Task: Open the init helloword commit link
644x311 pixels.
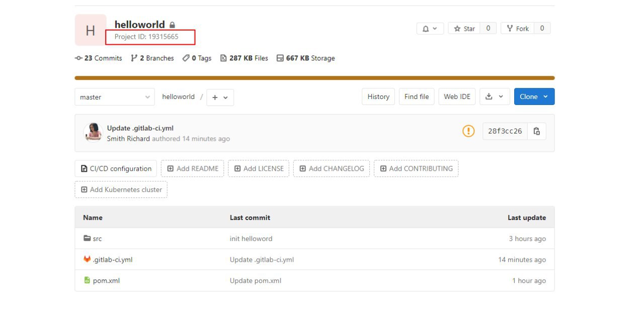Action: point(251,239)
